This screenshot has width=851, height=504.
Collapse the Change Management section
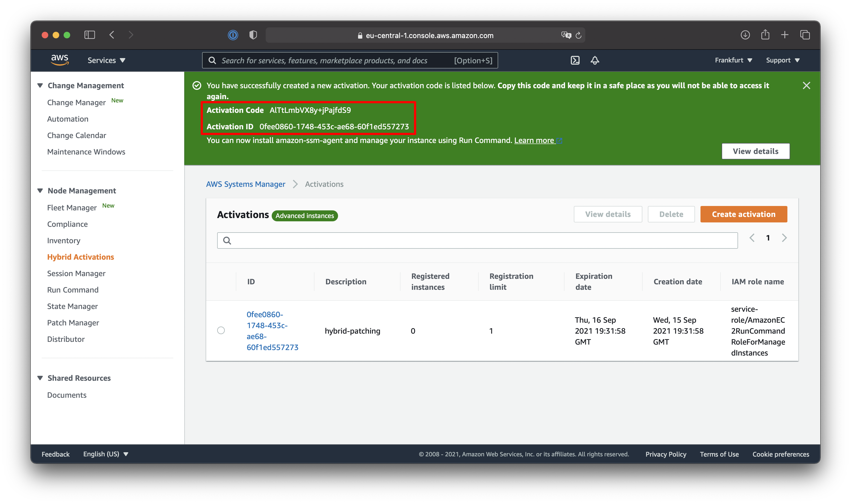(40, 85)
